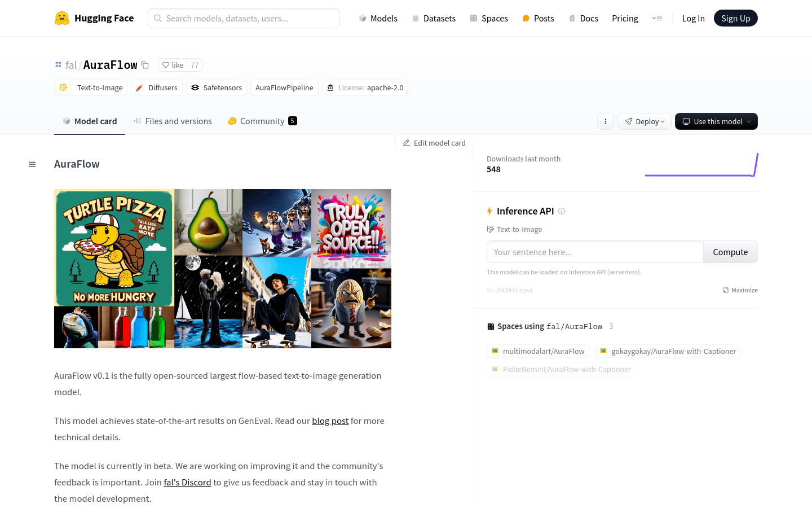Open FiditeNemini/AuraFlow-with-Captioner space
812x508 pixels.
pyautogui.click(x=561, y=369)
